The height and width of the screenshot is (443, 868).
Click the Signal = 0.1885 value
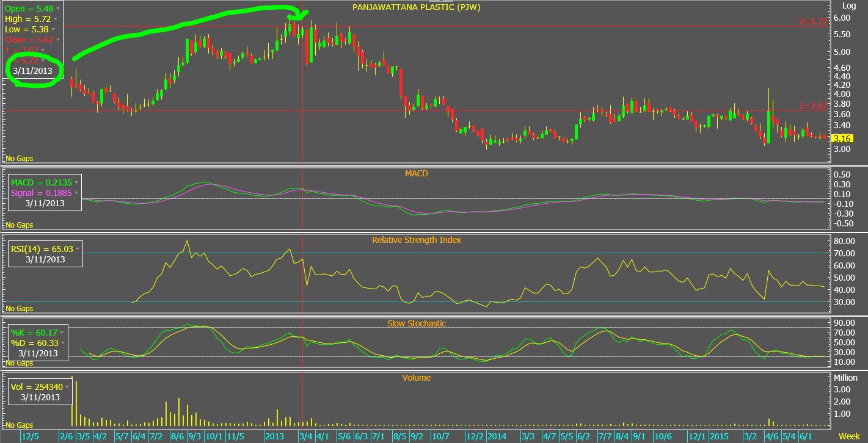click(41, 193)
